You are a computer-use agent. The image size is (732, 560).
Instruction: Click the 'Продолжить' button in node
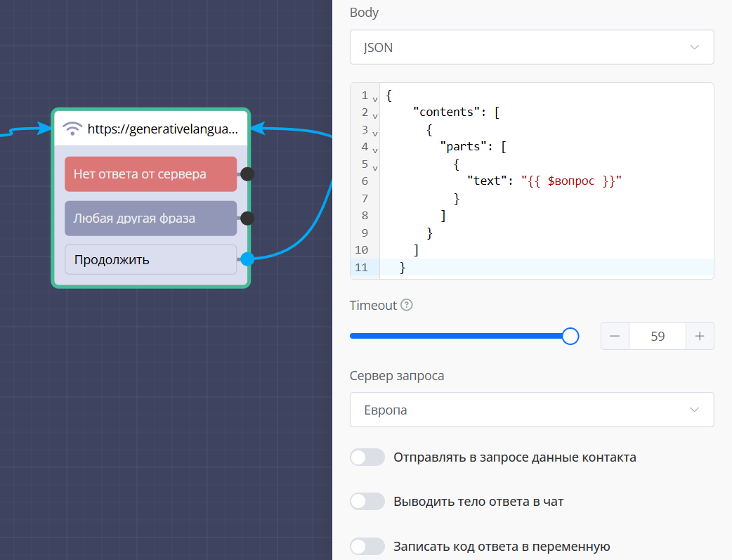click(150, 259)
